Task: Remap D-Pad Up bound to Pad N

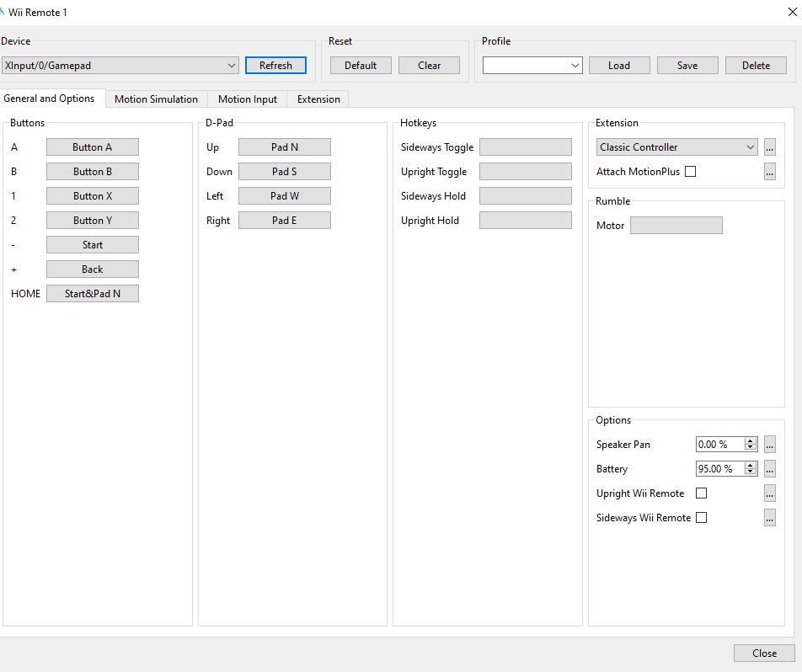Action: coord(285,147)
